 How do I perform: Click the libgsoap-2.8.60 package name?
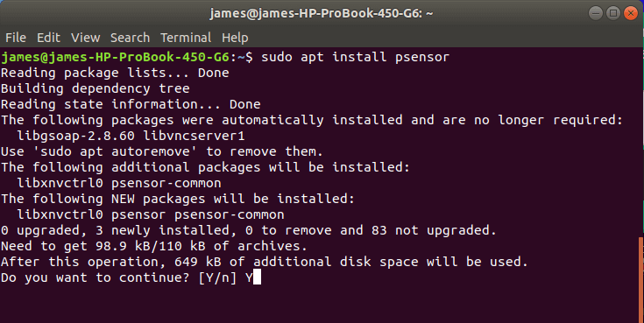click(76, 136)
